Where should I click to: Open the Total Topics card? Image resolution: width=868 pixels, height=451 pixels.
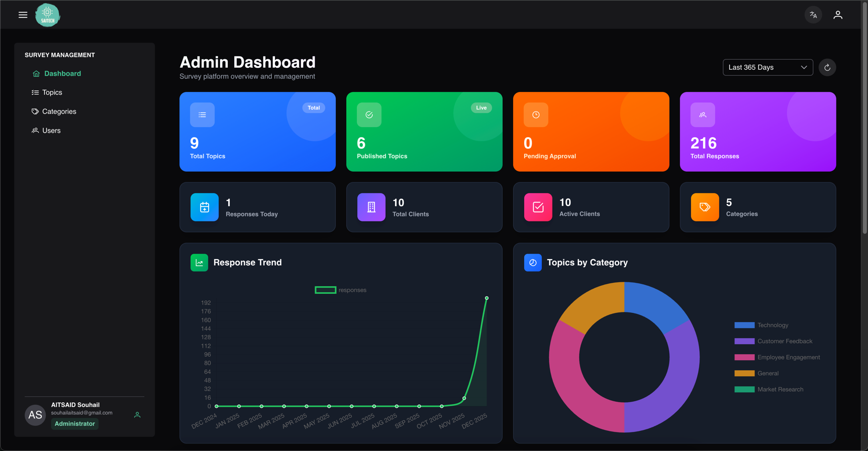(257, 132)
